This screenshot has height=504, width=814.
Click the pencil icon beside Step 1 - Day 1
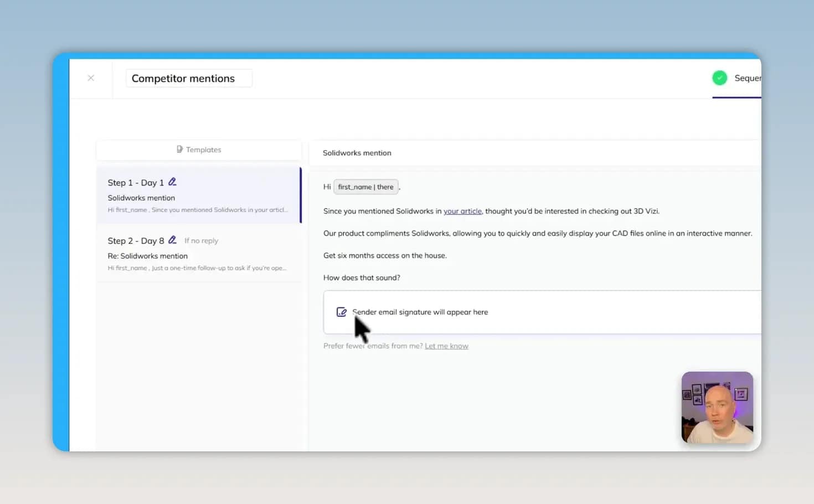click(x=172, y=182)
